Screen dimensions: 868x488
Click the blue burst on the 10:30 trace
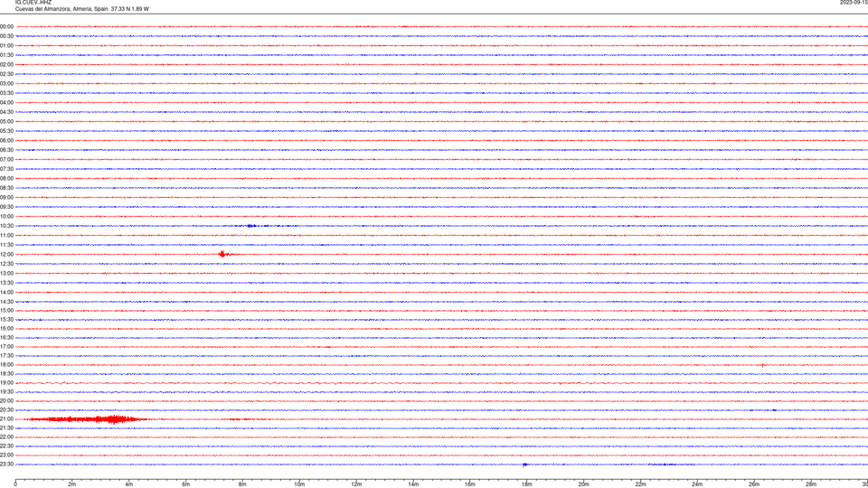coord(250,226)
